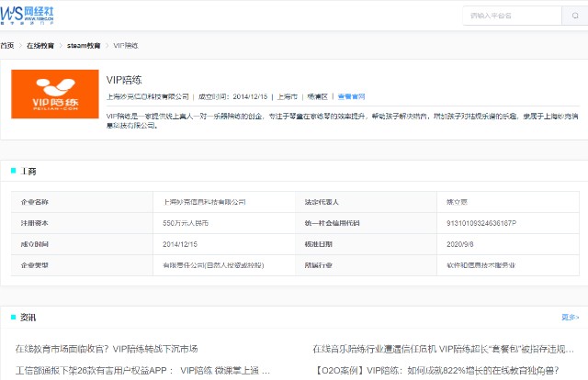The height and width of the screenshot is (380, 588).
Task: Open 在线教育 breadcrumb link
Action: 40,46
